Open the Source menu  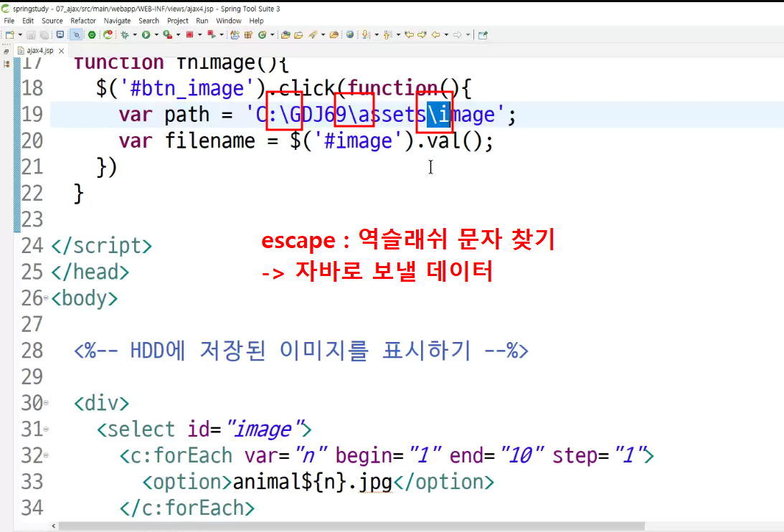tap(52, 21)
